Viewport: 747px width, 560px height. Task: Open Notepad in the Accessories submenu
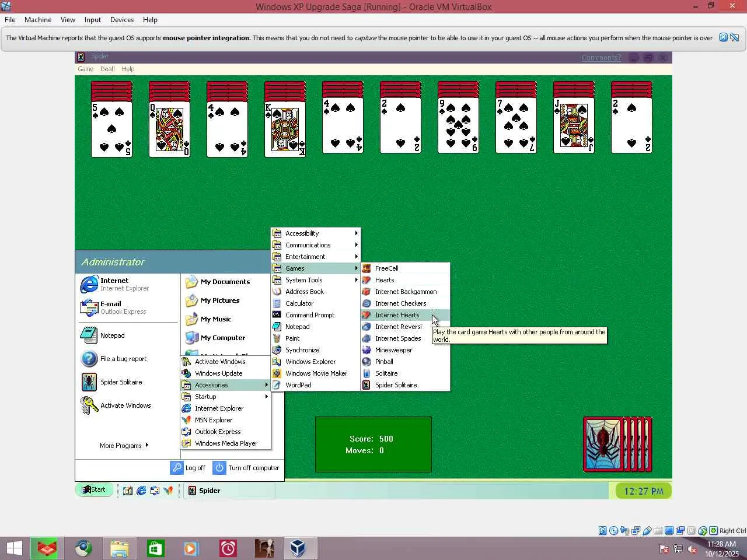tap(316, 327)
